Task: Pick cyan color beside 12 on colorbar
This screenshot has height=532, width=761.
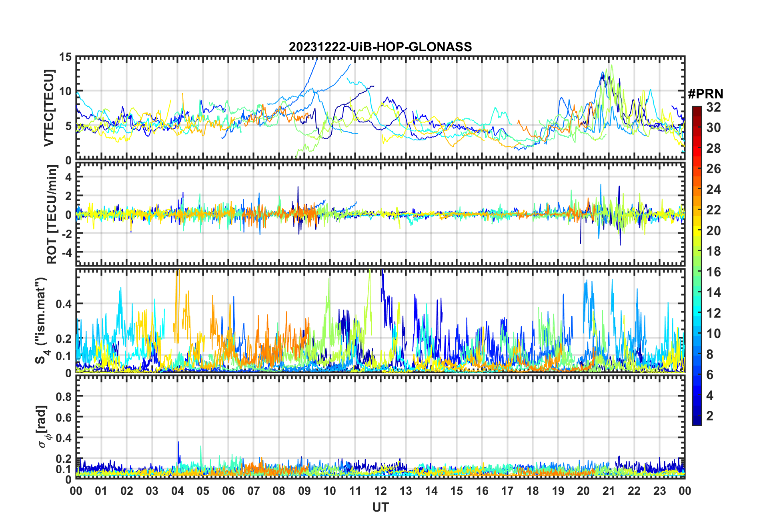Action: [x=697, y=313]
